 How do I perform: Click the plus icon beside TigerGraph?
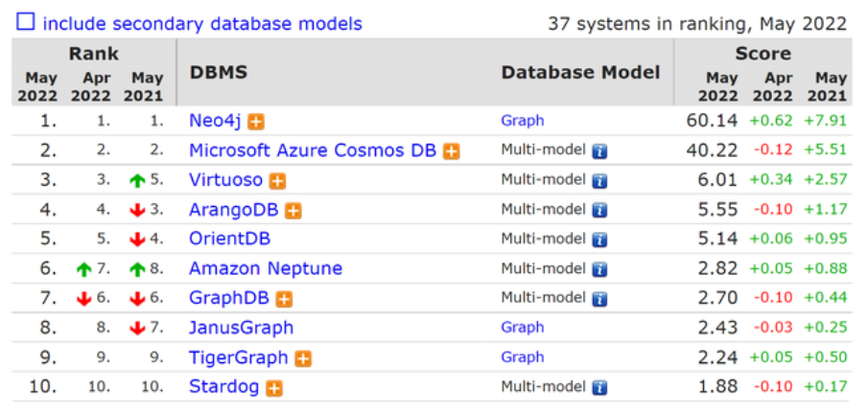click(x=303, y=358)
